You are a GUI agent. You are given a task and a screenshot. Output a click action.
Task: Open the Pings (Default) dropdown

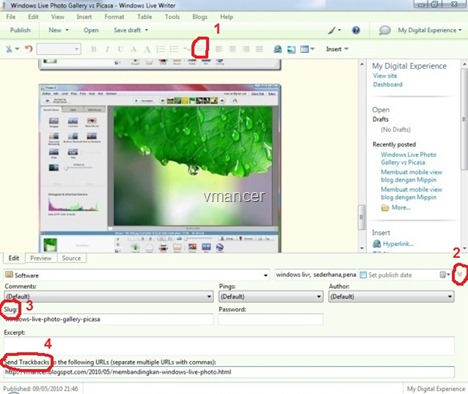pyautogui.click(x=271, y=296)
